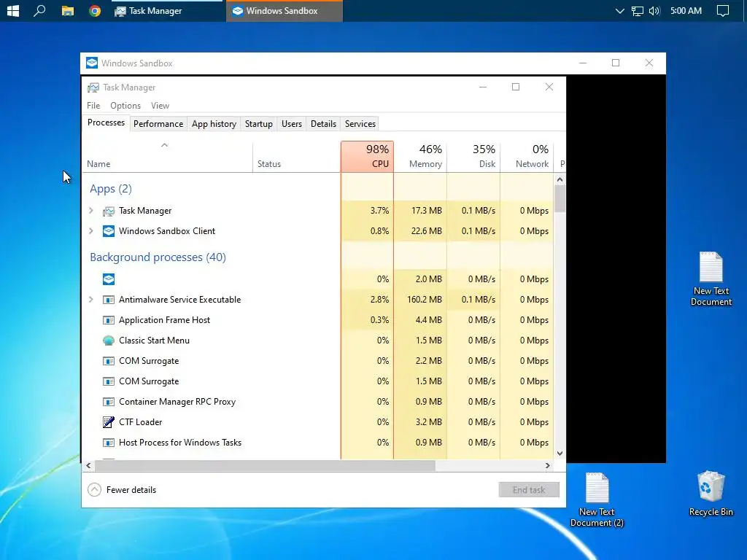Select the Processes tab
The height and width of the screenshot is (560, 747).
point(106,122)
